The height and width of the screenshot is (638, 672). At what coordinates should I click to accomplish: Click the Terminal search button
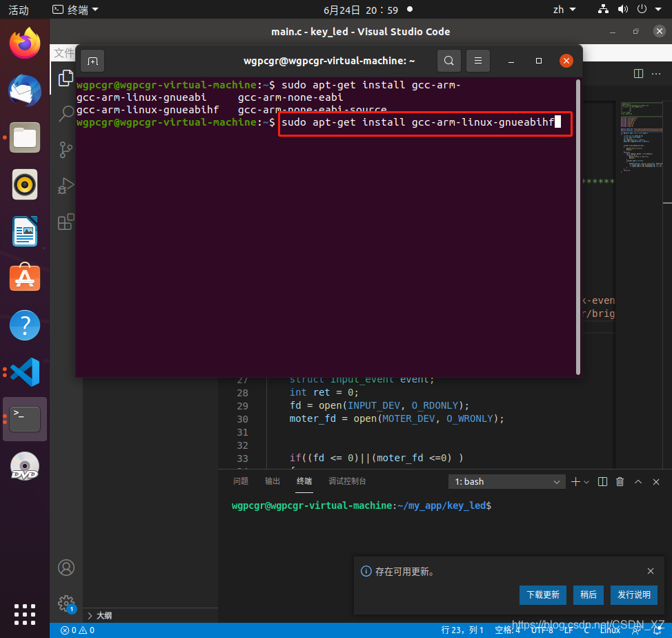point(448,61)
